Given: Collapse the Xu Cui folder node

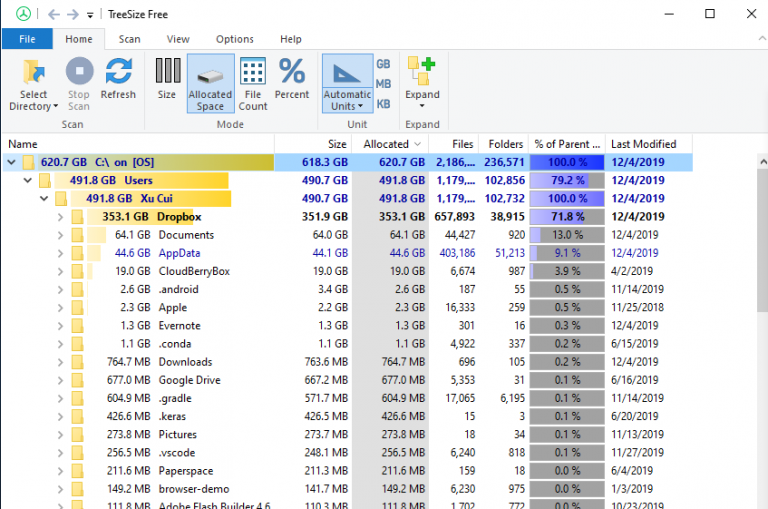Looking at the screenshot, I should (44, 198).
